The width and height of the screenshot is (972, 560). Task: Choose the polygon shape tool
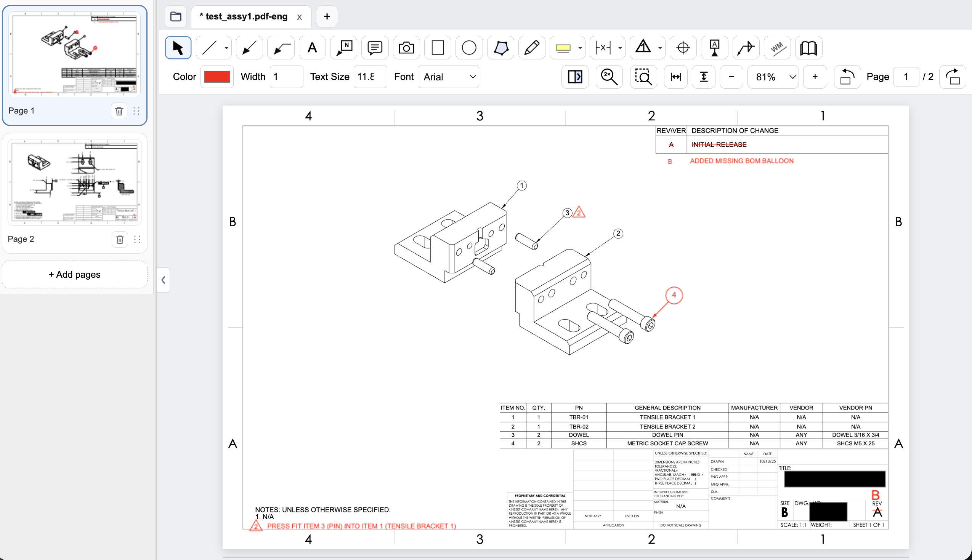click(500, 48)
